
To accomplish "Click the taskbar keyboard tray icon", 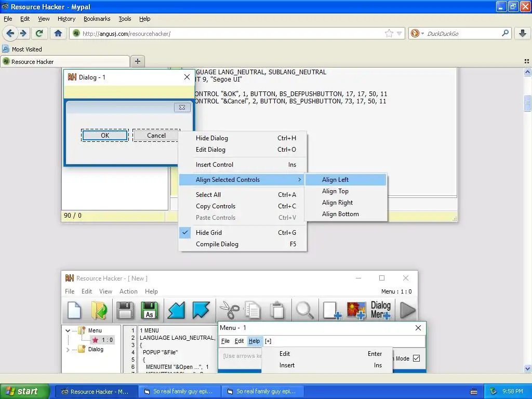I will tap(474, 392).
